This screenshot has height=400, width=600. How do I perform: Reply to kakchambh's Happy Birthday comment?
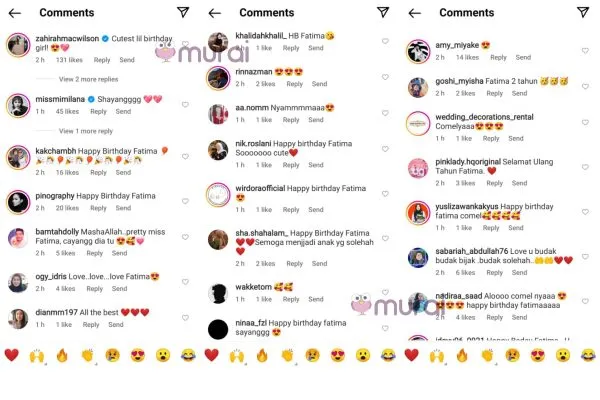98,172
